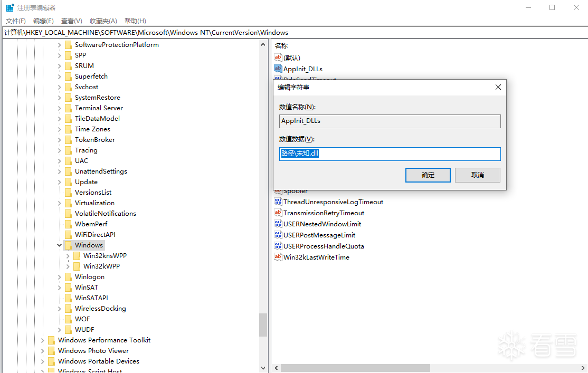
Task: Click tree scrollbar up arrow
Action: click(263, 45)
